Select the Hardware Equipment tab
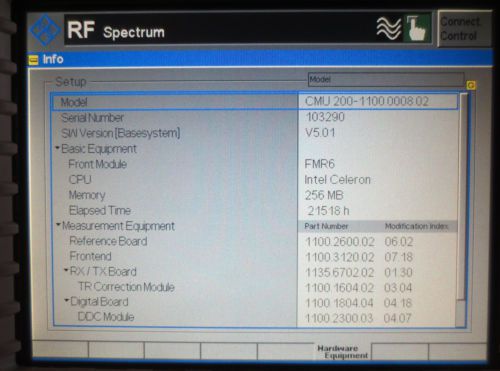The height and width of the screenshot is (371, 500). point(342,352)
